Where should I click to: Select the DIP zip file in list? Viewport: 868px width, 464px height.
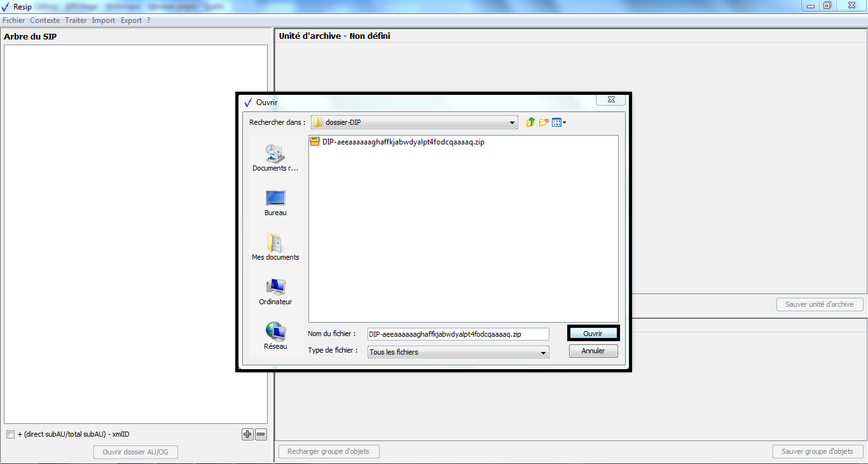403,143
